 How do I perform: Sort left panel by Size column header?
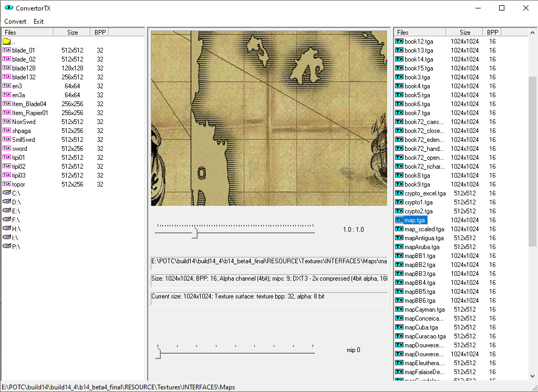(x=72, y=32)
